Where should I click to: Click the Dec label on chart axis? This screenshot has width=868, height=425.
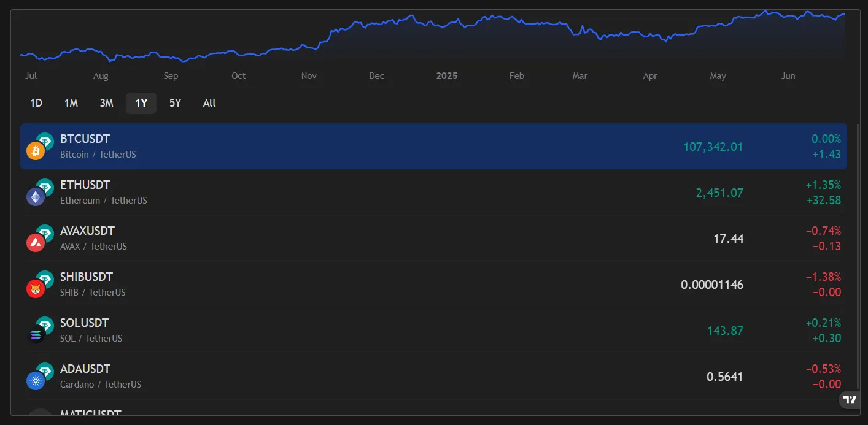click(376, 76)
